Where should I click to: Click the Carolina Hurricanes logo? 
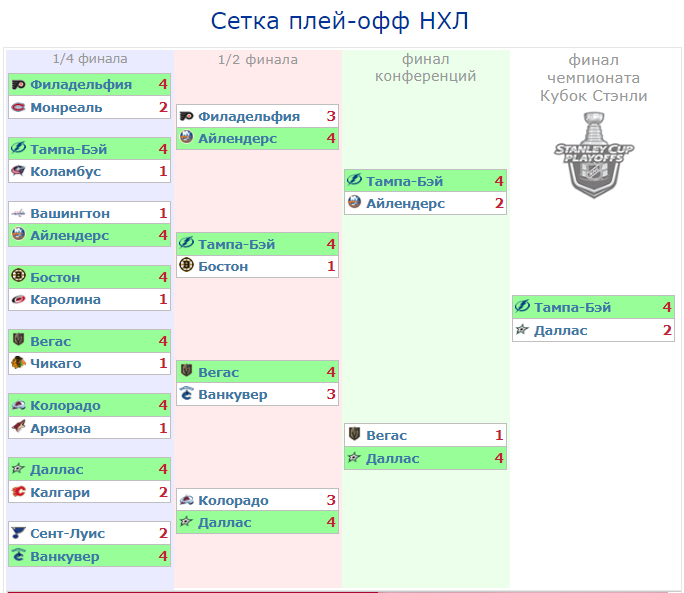point(18,299)
